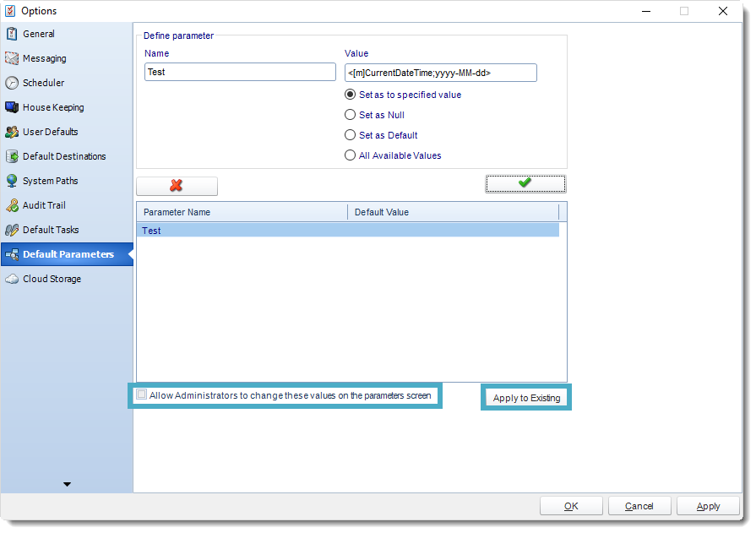
Task: Click the Audit Trail icon
Action: (12, 205)
